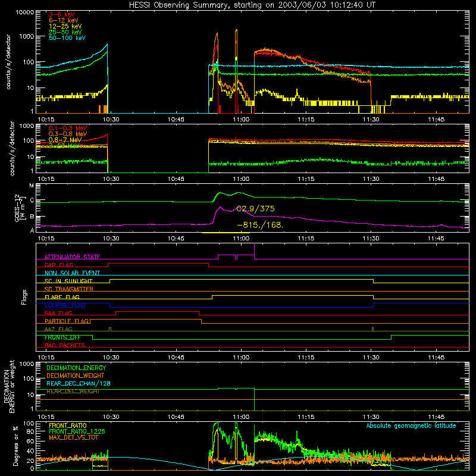Click the 0.3-0.8 MeV legend label

68,134
